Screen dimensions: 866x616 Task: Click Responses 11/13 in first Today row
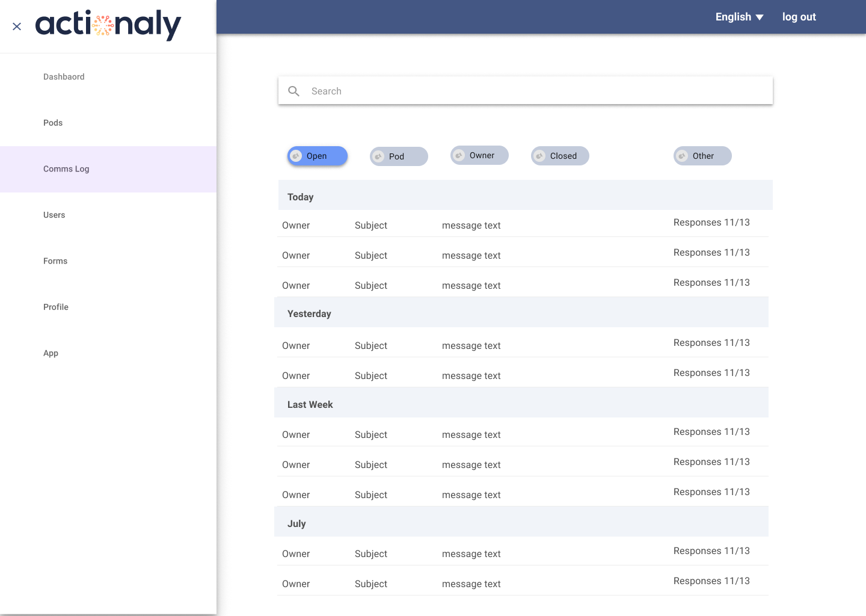point(711,223)
